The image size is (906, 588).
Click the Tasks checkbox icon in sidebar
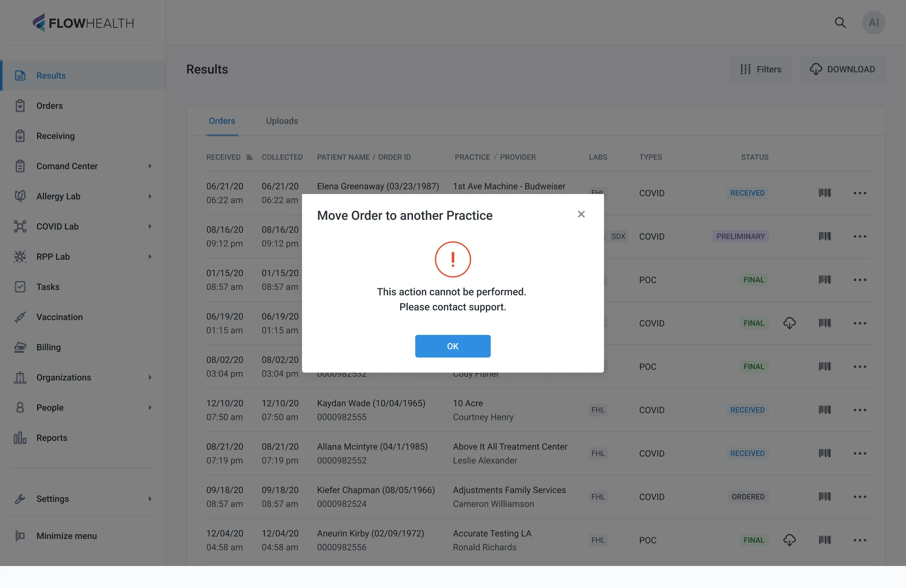(20, 286)
